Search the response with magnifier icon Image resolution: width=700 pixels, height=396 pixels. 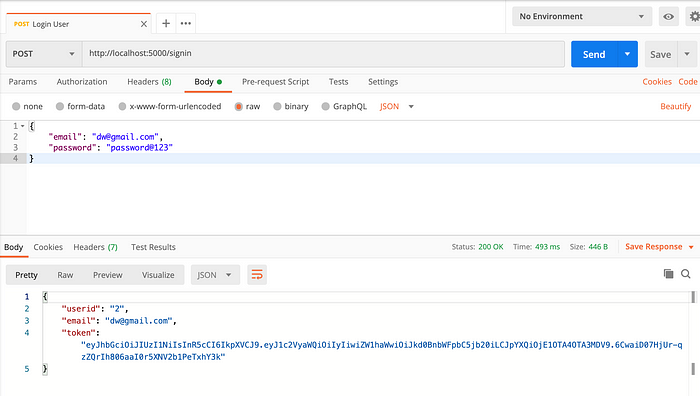[686, 274]
